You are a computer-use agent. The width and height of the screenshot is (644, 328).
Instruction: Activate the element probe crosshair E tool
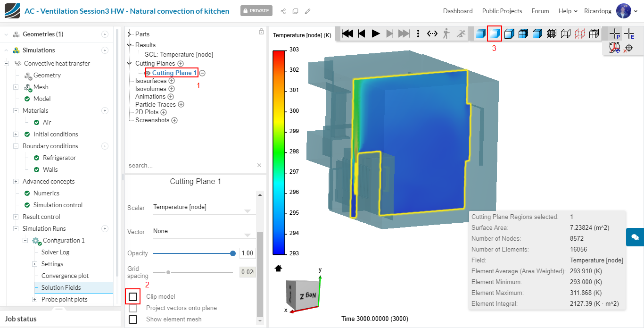tap(629, 34)
